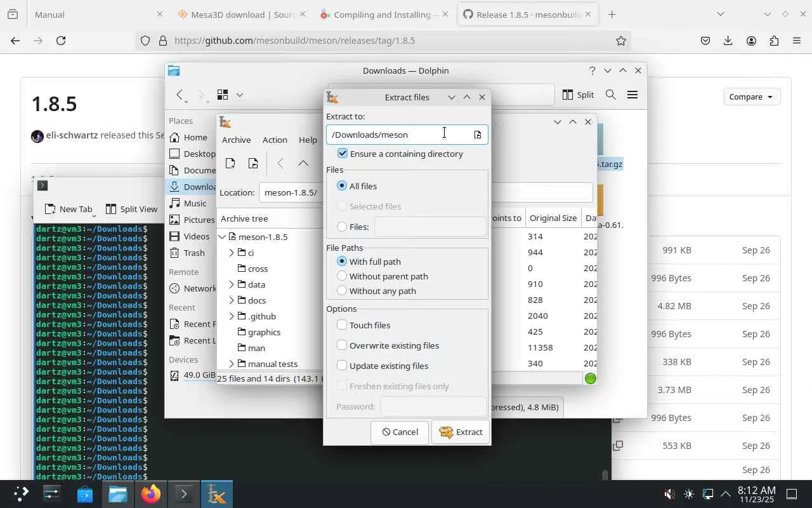Click the New archive icon in Ark toolbar
Image resolution: width=812 pixels, height=508 pixels.
(x=230, y=163)
